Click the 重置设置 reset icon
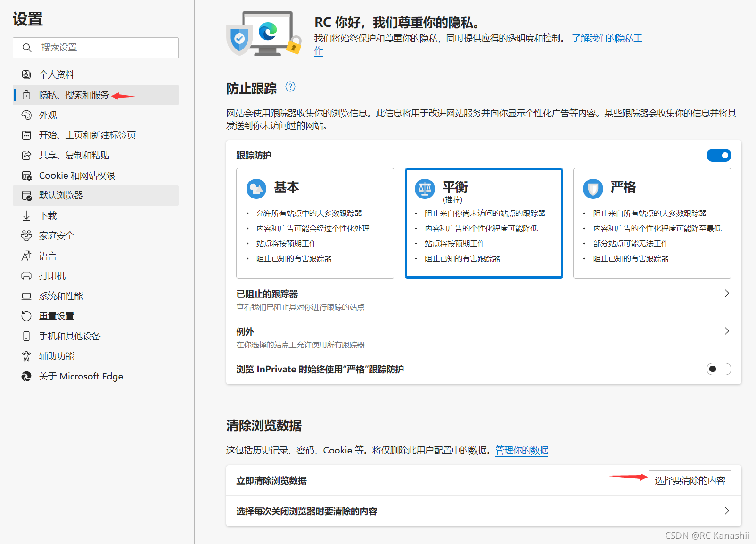The height and width of the screenshot is (544, 756). coord(26,316)
